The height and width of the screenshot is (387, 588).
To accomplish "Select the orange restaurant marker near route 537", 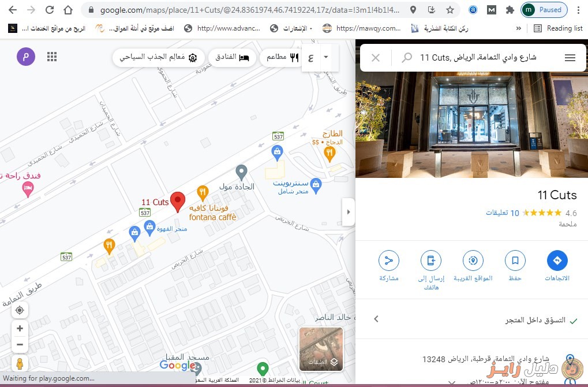I will click(109, 247).
